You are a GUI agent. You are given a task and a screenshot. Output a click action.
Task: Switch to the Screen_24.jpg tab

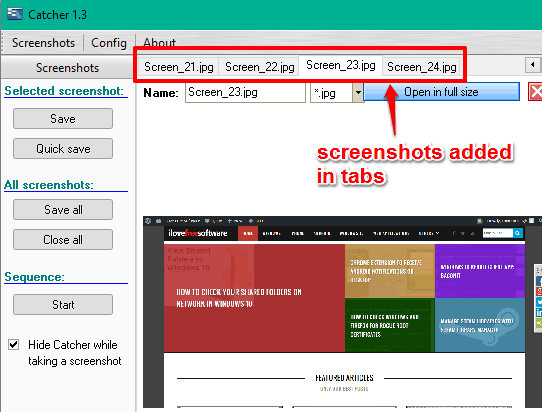point(421,66)
